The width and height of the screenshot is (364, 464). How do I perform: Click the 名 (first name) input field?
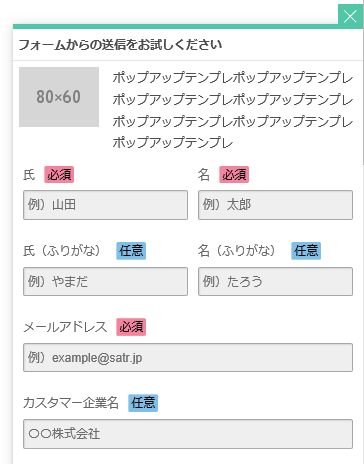click(x=275, y=205)
